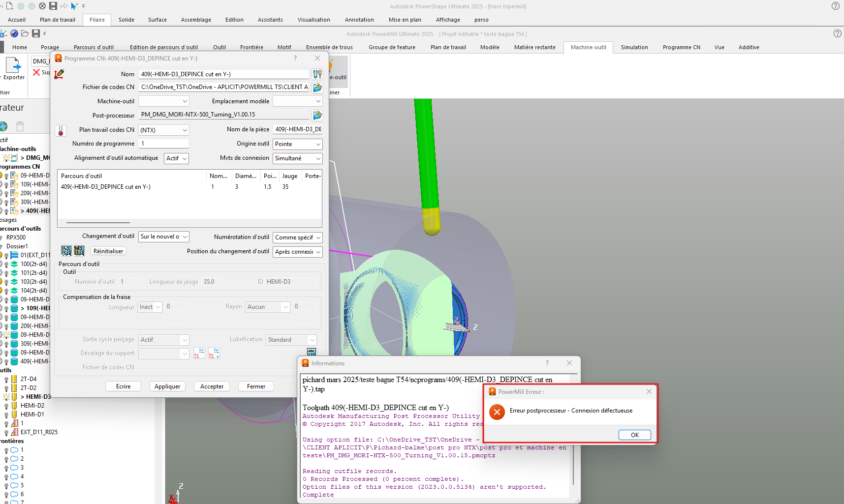Image resolution: width=844 pixels, height=504 pixels.
Task: Open the Mvts de connexion dropdown
Action: click(298, 158)
